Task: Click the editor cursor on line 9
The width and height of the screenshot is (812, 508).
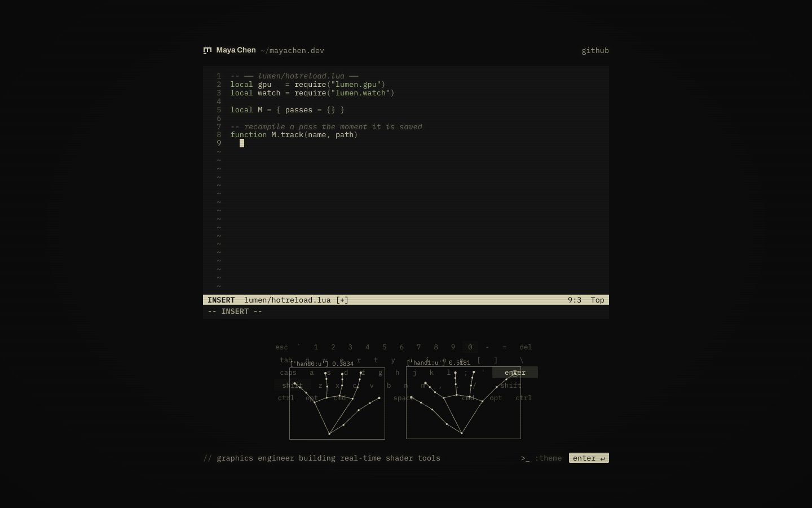Action: [x=242, y=143]
